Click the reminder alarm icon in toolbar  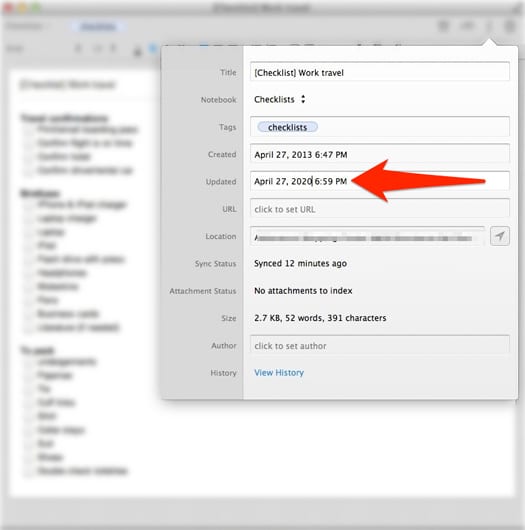(443, 26)
